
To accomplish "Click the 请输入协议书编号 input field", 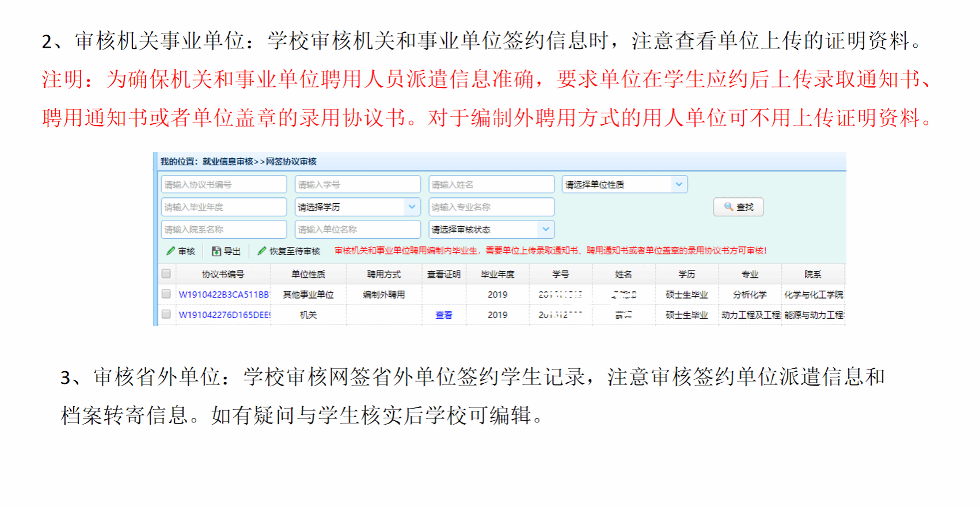I will tap(223, 185).
